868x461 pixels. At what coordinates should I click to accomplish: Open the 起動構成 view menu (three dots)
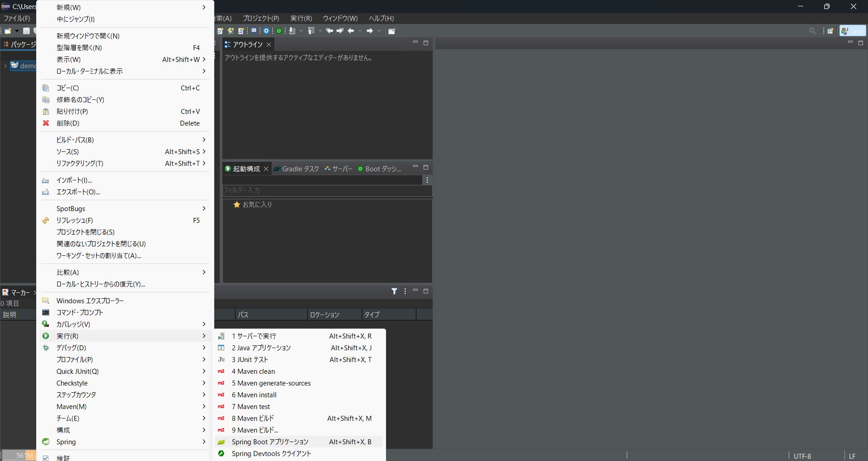427,180
